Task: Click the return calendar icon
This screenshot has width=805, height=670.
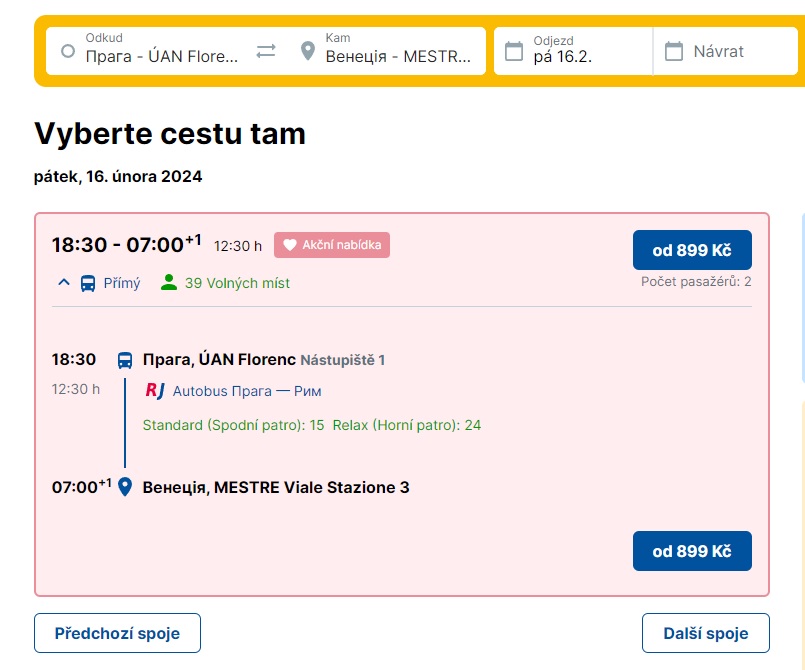Action: click(674, 51)
